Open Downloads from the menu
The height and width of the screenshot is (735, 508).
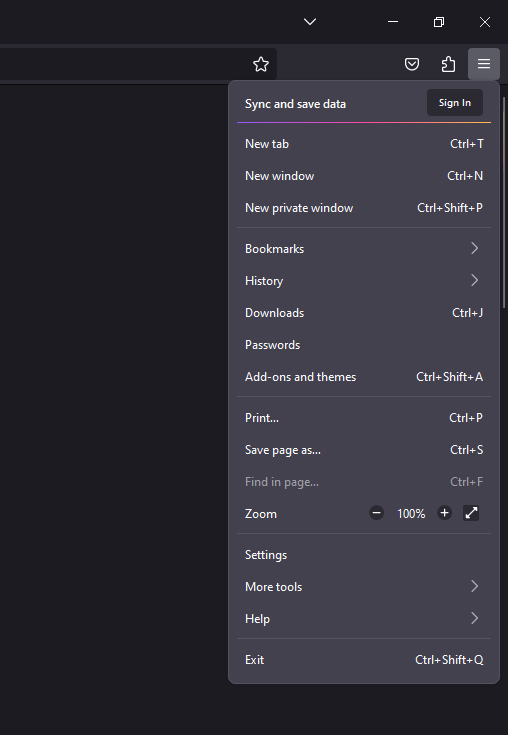pyautogui.click(x=364, y=313)
